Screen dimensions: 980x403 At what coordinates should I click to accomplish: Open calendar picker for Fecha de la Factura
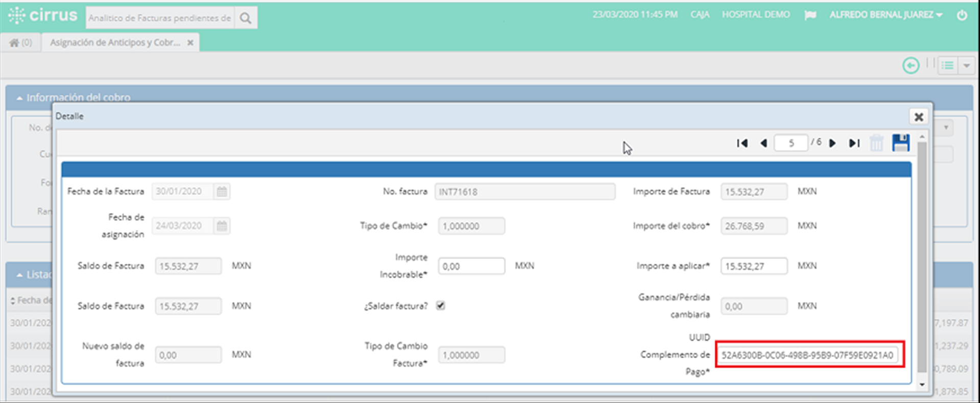(x=222, y=191)
